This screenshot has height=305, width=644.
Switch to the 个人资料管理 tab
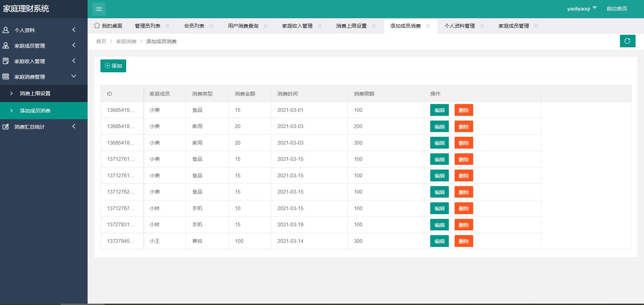pyautogui.click(x=459, y=26)
